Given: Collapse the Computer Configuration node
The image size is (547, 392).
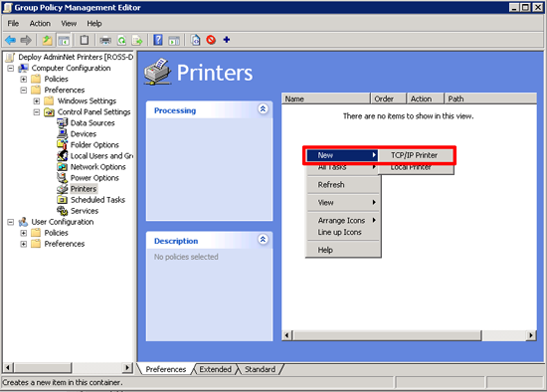Looking at the screenshot, I should click(x=11, y=68).
